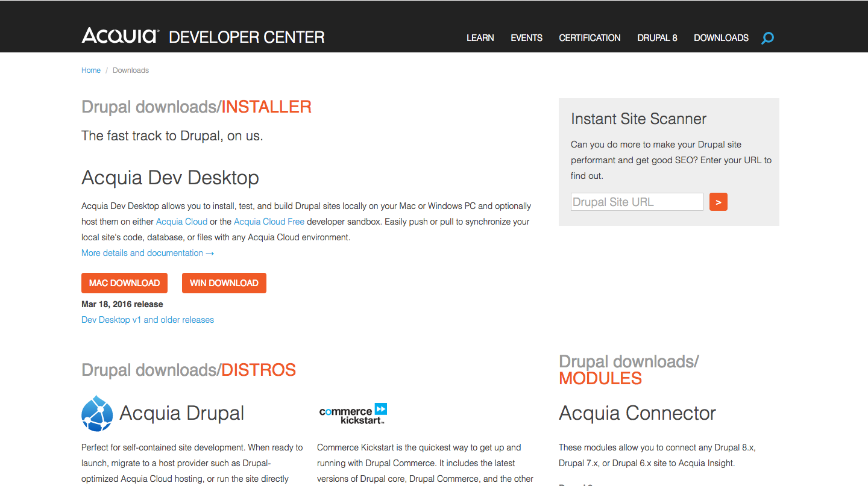Click the MAC DOWNLOAD button
The width and height of the screenshot is (868, 486).
tap(124, 283)
